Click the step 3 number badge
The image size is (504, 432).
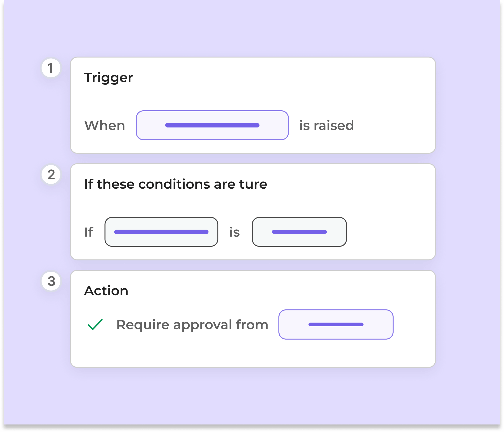pos(51,281)
